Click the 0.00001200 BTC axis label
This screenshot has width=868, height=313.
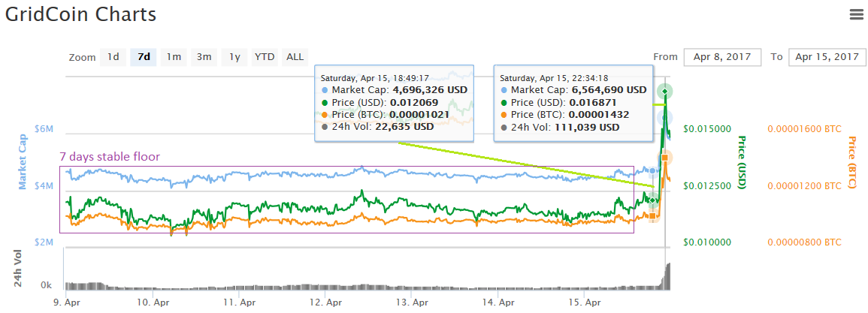[x=804, y=186]
